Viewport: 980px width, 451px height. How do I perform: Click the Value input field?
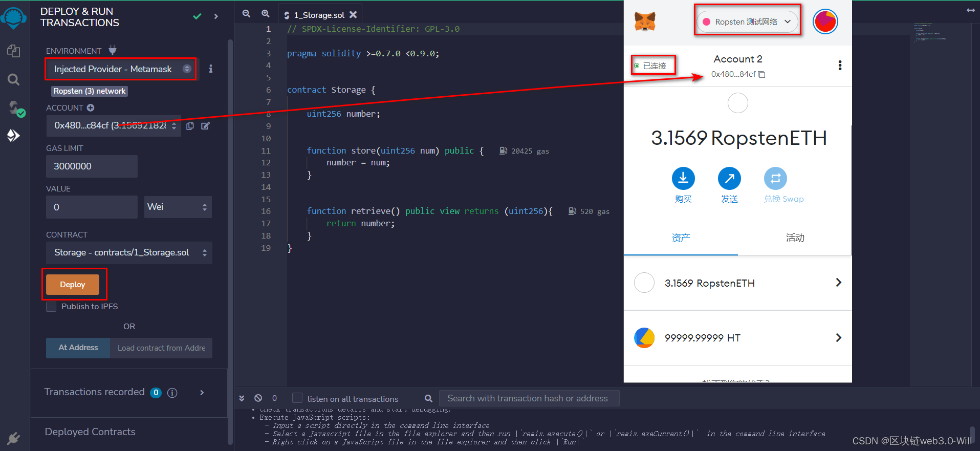[92, 207]
